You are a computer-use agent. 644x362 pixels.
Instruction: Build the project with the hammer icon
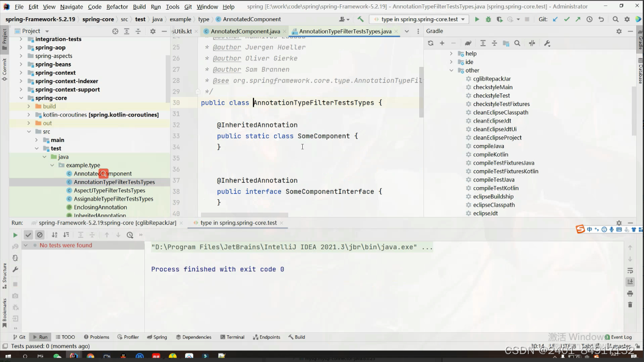(x=360, y=20)
